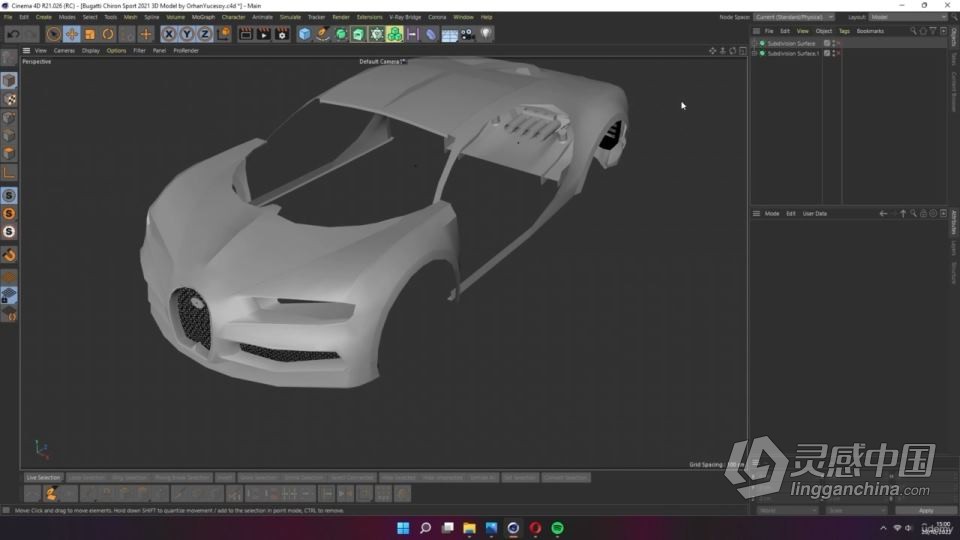The height and width of the screenshot is (540, 960).
Task: Select Model mode cube icon
Action: [9, 81]
